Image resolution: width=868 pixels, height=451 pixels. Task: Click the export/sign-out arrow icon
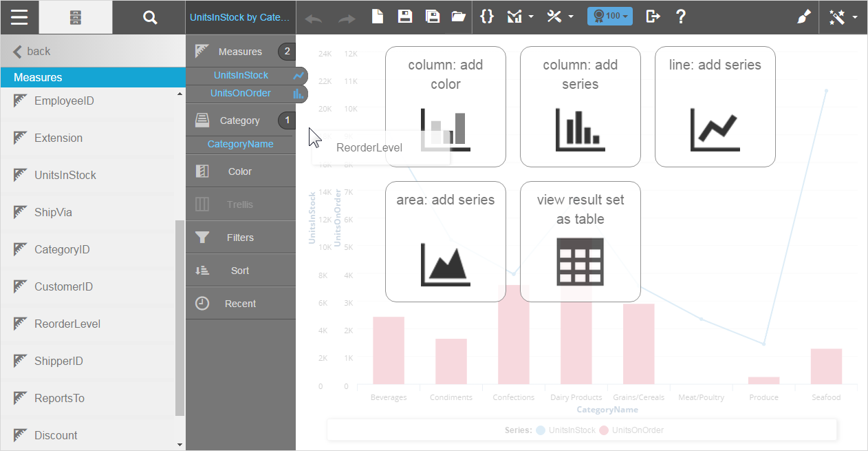click(x=653, y=17)
